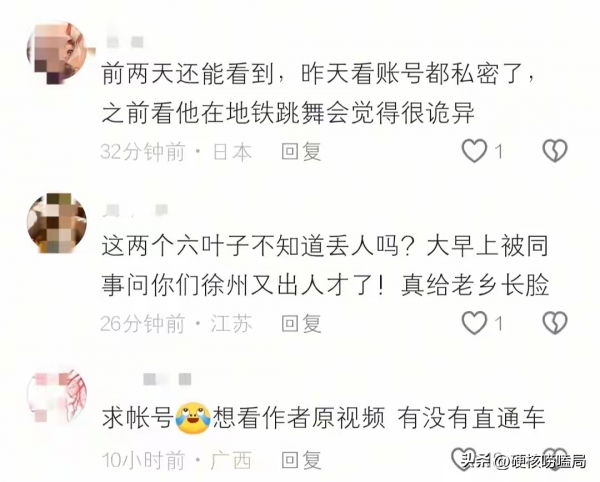Dislike the comment posted from 日本
600x482 pixels.
click(555, 150)
